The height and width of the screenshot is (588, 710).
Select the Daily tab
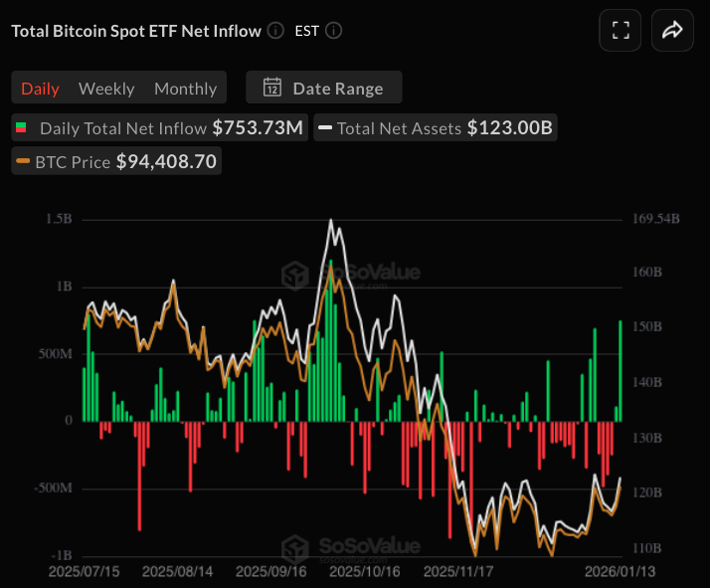tap(41, 89)
